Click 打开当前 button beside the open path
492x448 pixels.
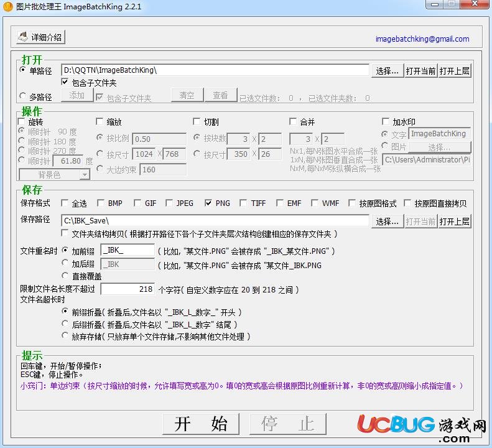tap(420, 71)
